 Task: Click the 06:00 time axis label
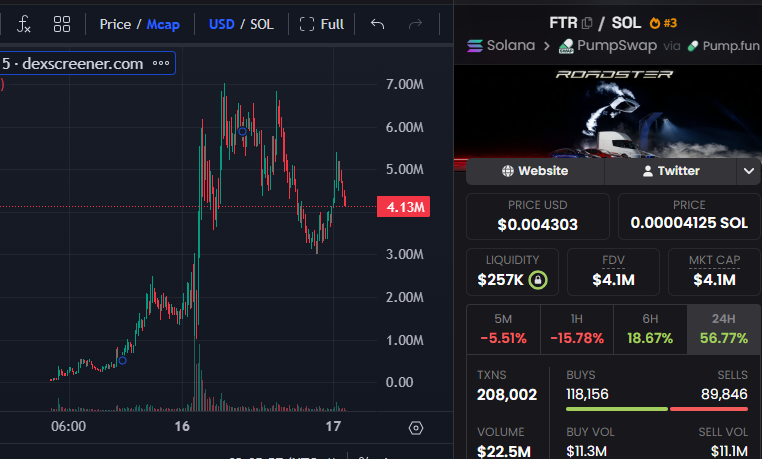pyautogui.click(x=69, y=426)
